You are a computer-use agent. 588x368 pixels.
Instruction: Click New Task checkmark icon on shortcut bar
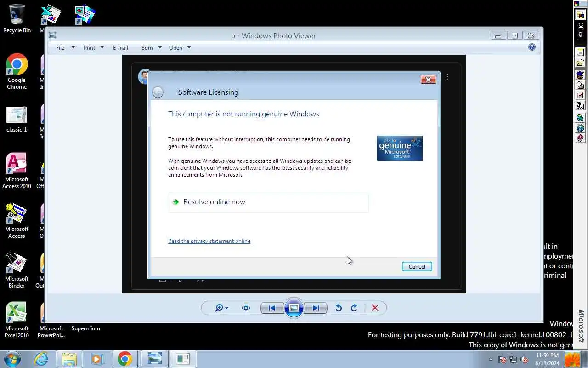(580, 95)
